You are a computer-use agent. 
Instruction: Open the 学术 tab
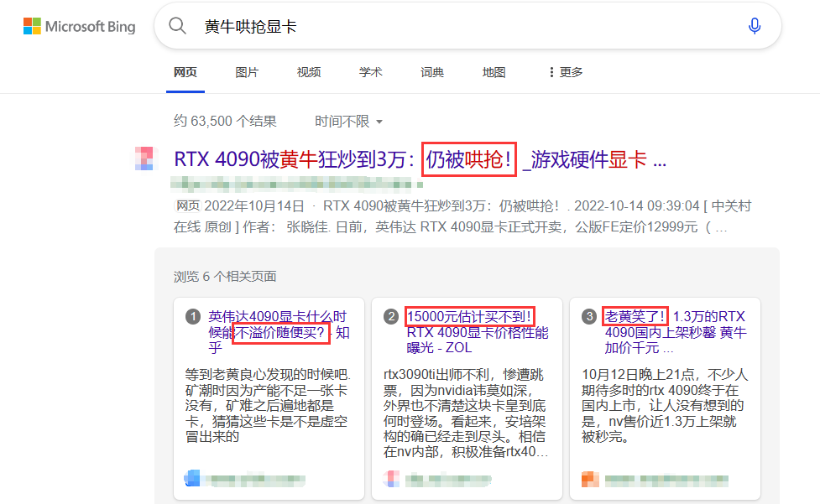click(370, 72)
